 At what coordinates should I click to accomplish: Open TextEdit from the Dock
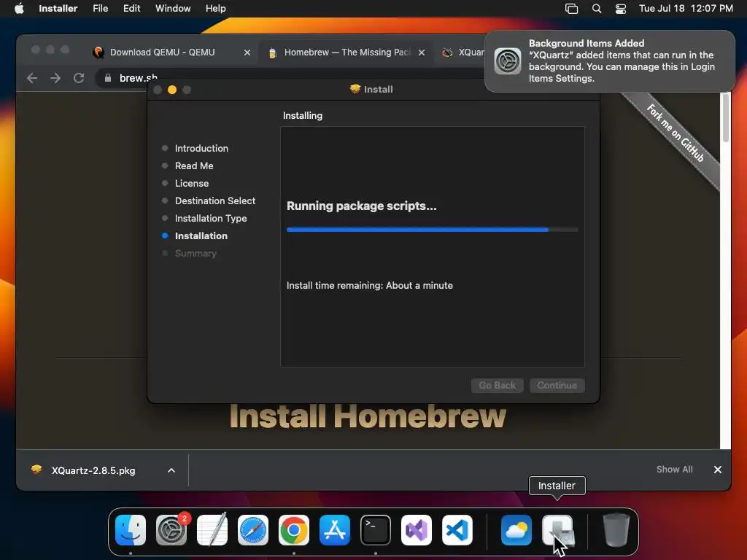tap(212, 530)
